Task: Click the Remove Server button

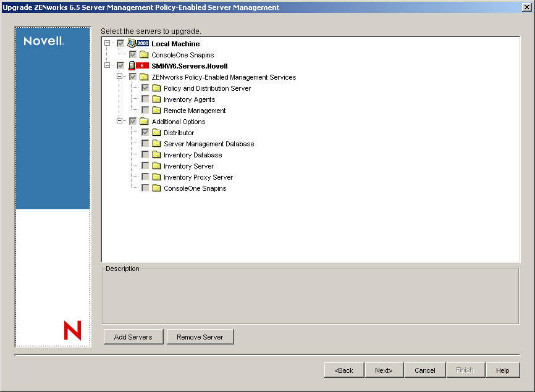Action: [200, 336]
